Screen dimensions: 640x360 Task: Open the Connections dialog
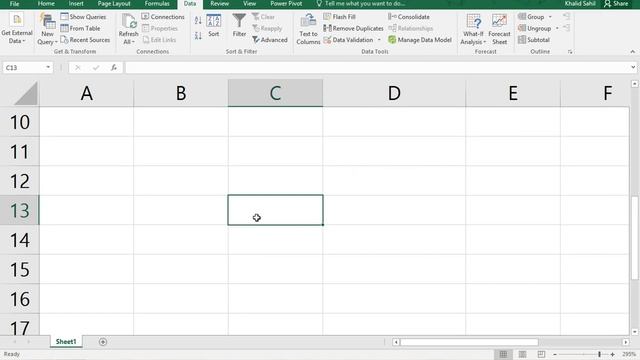point(163,17)
